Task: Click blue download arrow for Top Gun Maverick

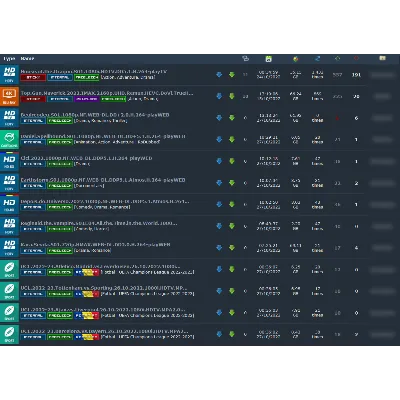Action: click(x=219, y=96)
